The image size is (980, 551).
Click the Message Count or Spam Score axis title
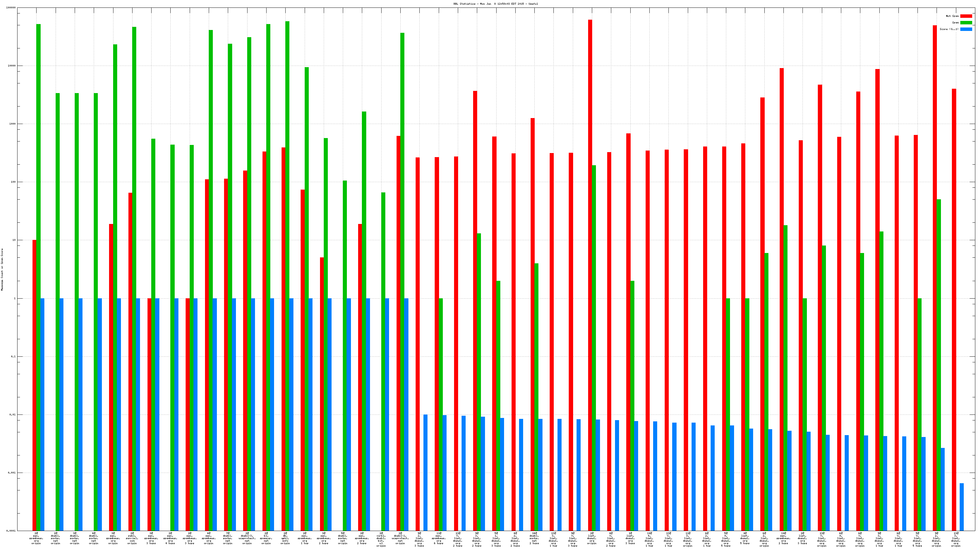(x=2, y=269)
